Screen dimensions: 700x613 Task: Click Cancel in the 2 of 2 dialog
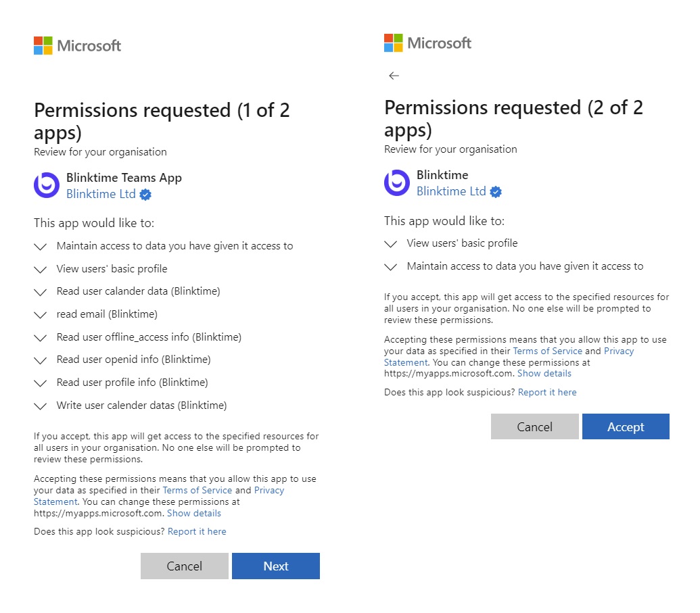pos(535,426)
